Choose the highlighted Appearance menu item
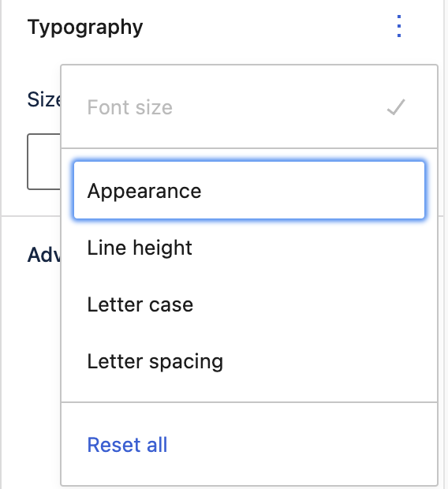The height and width of the screenshot is (489, 448). 249,190
